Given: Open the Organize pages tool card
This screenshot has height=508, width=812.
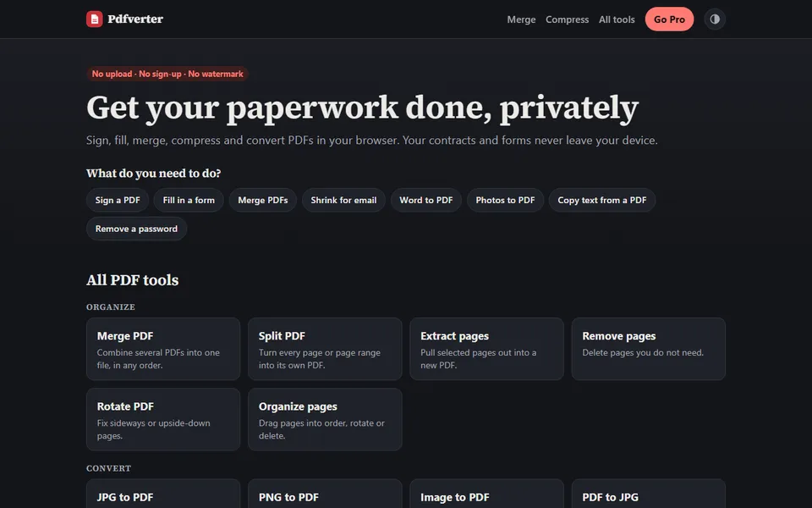Looking at the screenshot, I should coord(325,419).
